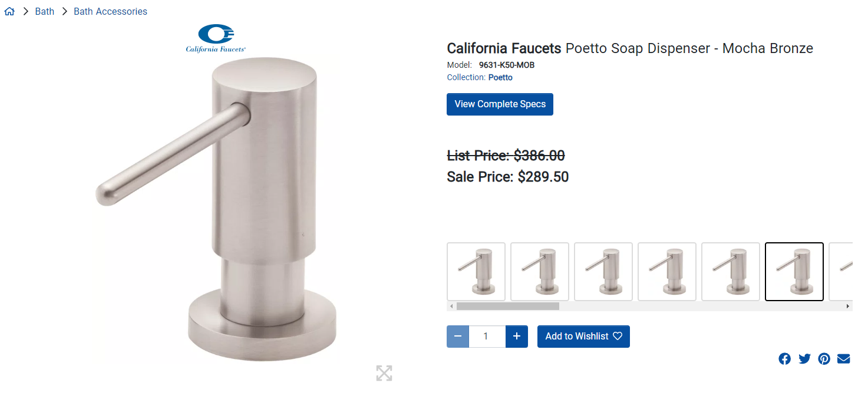Share the product on Facebook
Screen dimensions: 868x399
(x=784, y=358)
